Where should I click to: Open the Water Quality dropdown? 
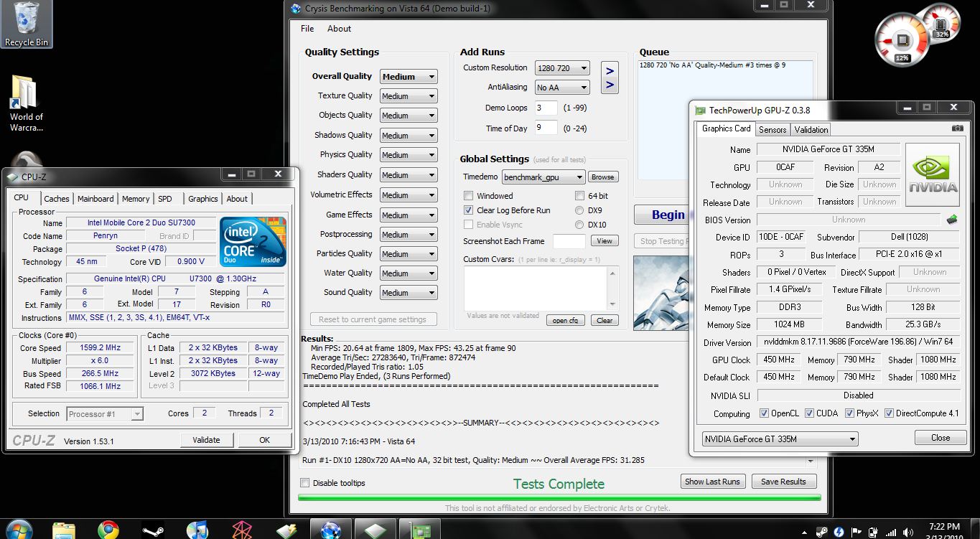click(409, 273)
